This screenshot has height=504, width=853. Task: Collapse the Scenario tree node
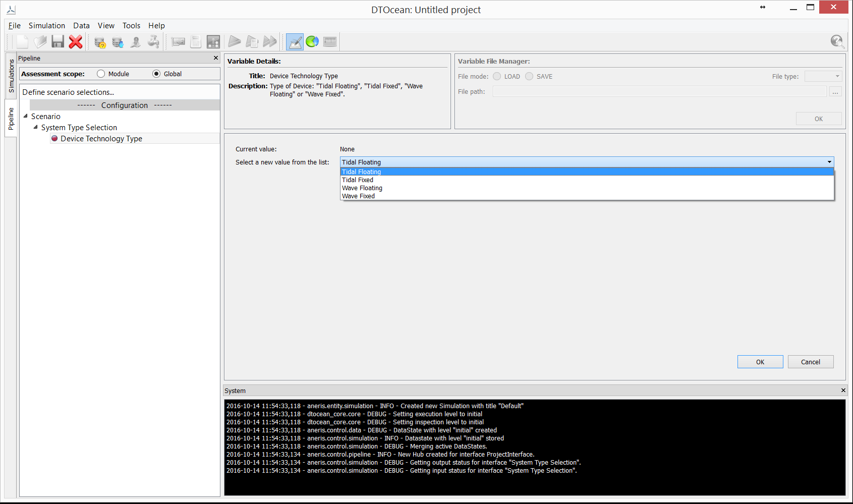(x=26, y=116)
